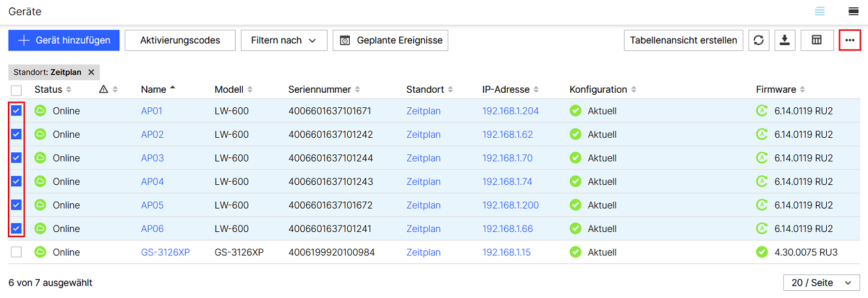Sort table by Seriennummer column
The height and width of the screenshot is (298, 868).
point(324,90)
